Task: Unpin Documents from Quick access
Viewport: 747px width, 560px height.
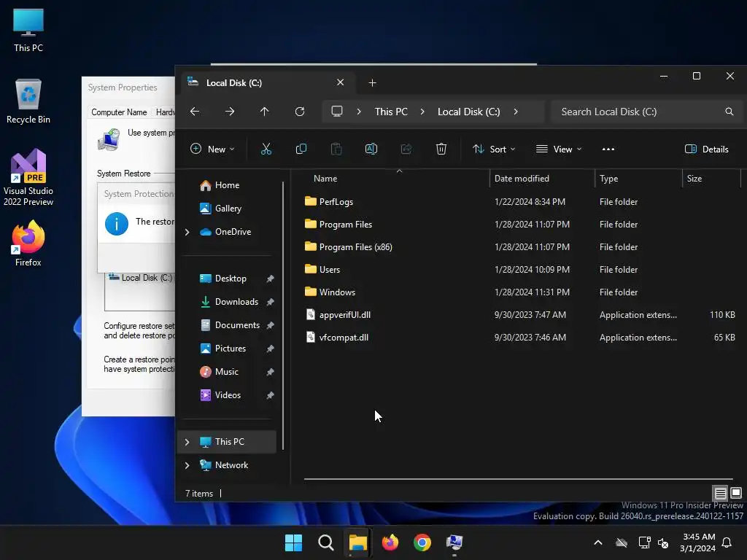Action: point(270,325)
